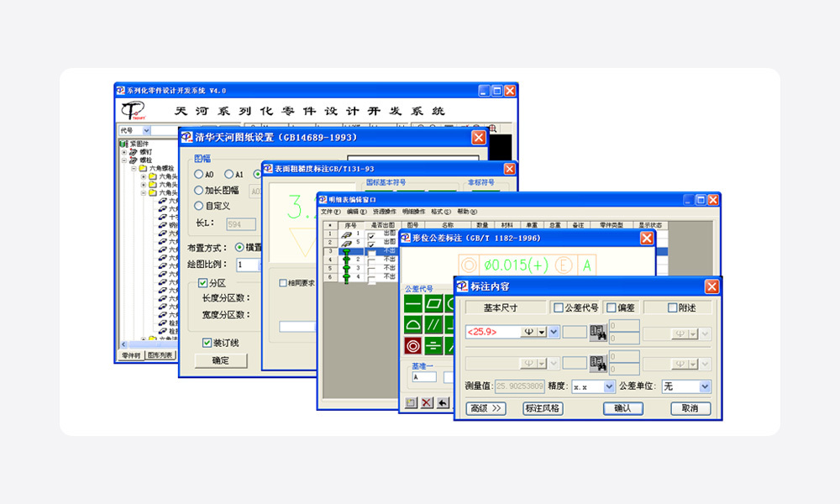The height and width of the screenshot is (504, 840).
Task: Click the 序号 column header
Action: pos(350,225)
